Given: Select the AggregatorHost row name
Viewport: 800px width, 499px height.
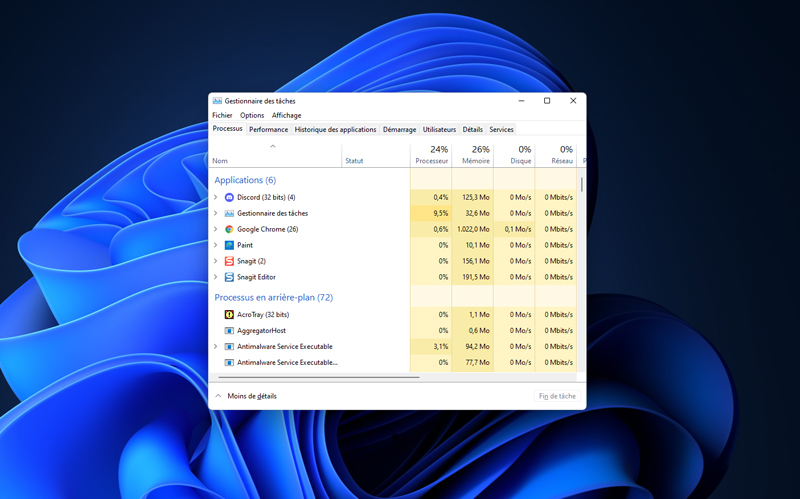Looking at the screenshot, I should [x=261, y=331].
